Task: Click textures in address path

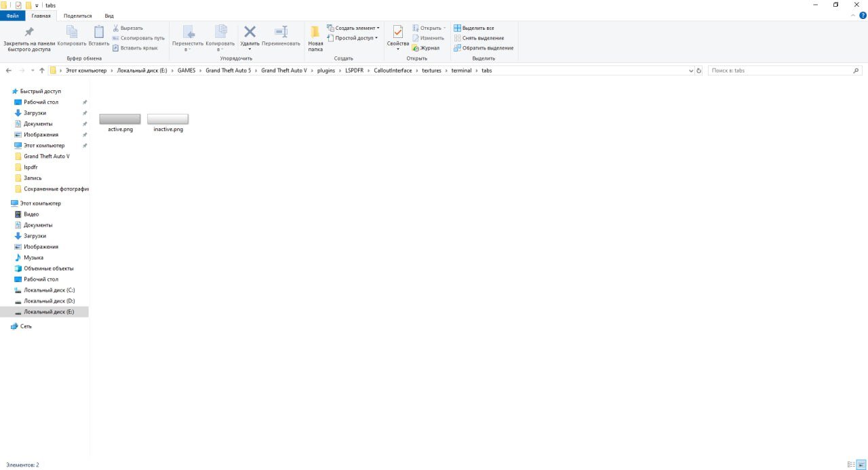Action: click(431, 71)
